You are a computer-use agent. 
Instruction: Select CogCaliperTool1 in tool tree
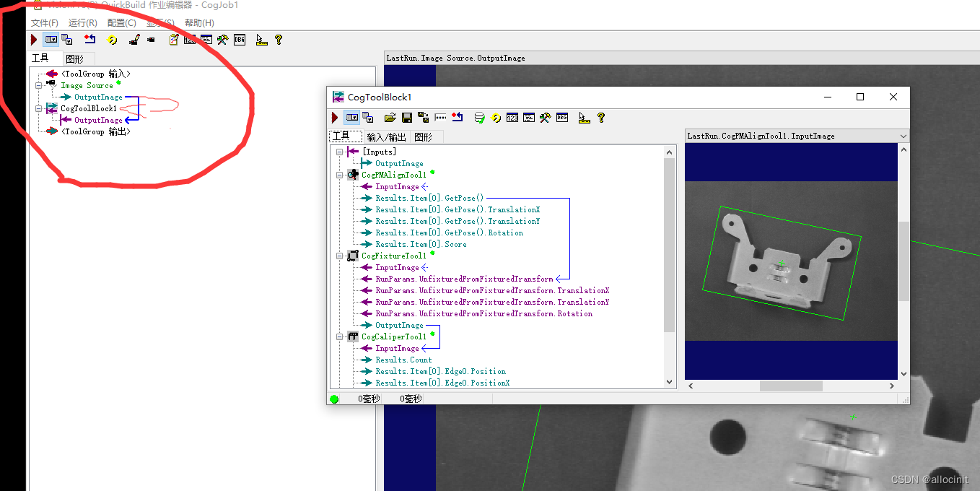point(394,336)
